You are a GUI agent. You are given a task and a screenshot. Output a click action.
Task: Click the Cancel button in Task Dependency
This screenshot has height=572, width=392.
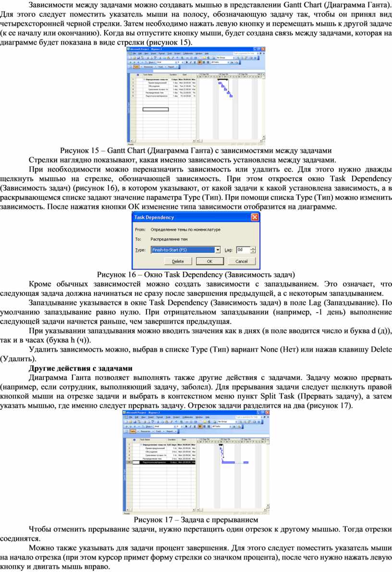(x=241, y=261)
